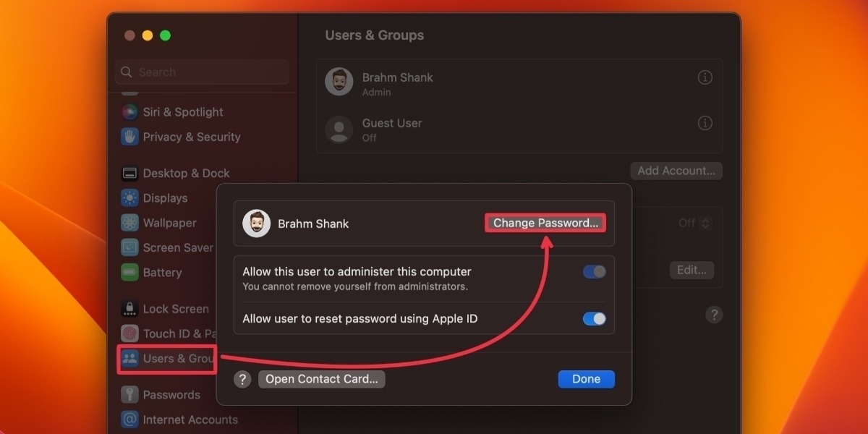Viewport: 868px width, 434px height.
Task: Click the Change Password button
Action: pyautogui.click(x=545, y=223)
